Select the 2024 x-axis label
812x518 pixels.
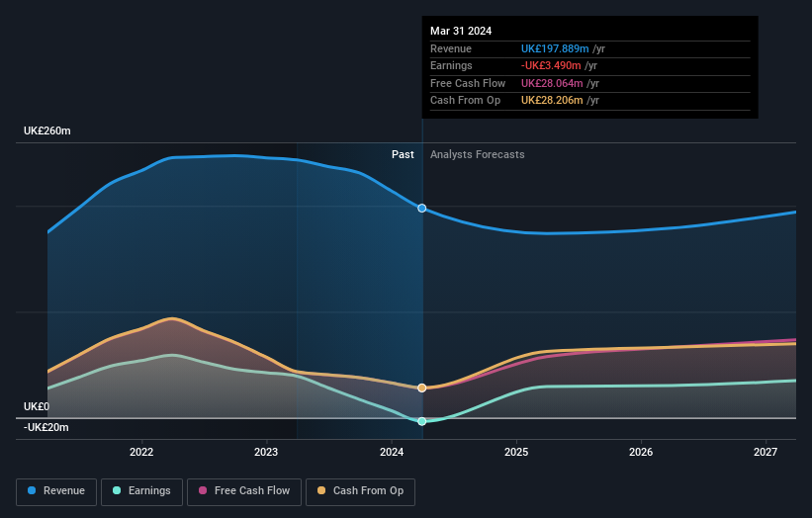(392, 452)
